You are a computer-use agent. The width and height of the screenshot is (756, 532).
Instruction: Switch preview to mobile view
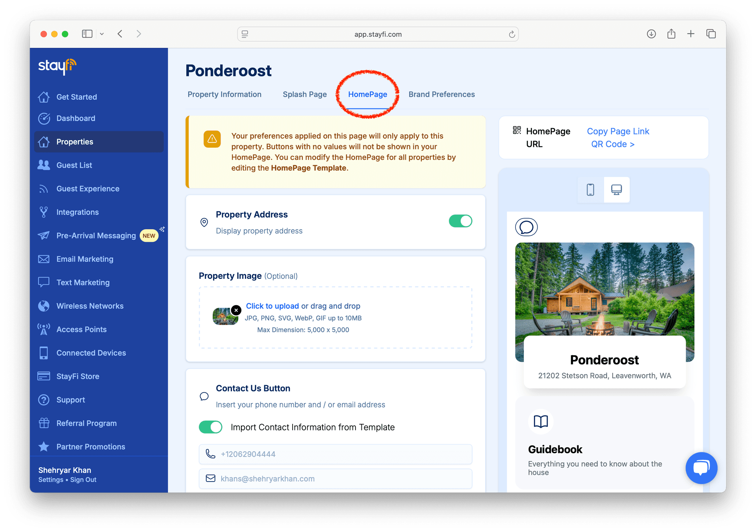point(590,190)
